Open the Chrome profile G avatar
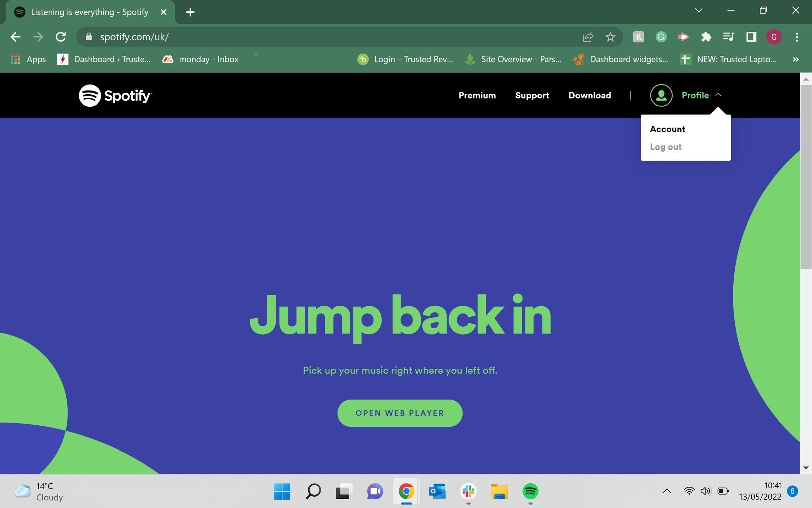 click(774, 37)
